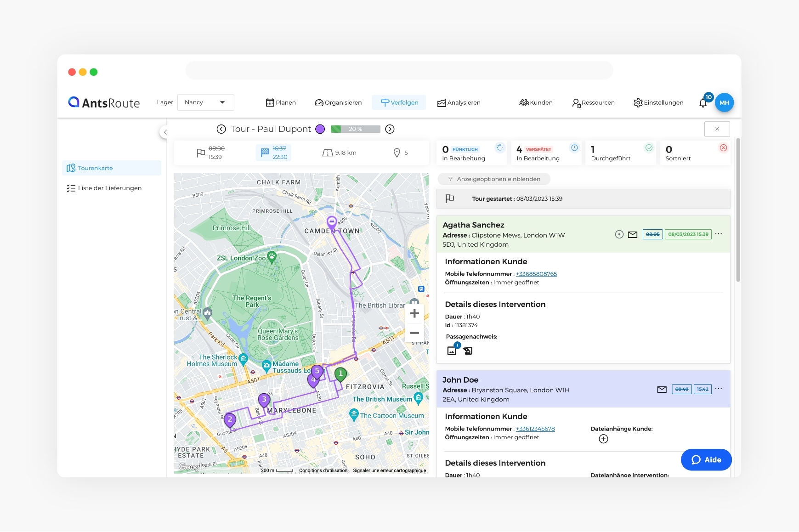This screenshot has width=799, height=532.
Task: Click the green window maximize dot
Action: tap(94, 72)
